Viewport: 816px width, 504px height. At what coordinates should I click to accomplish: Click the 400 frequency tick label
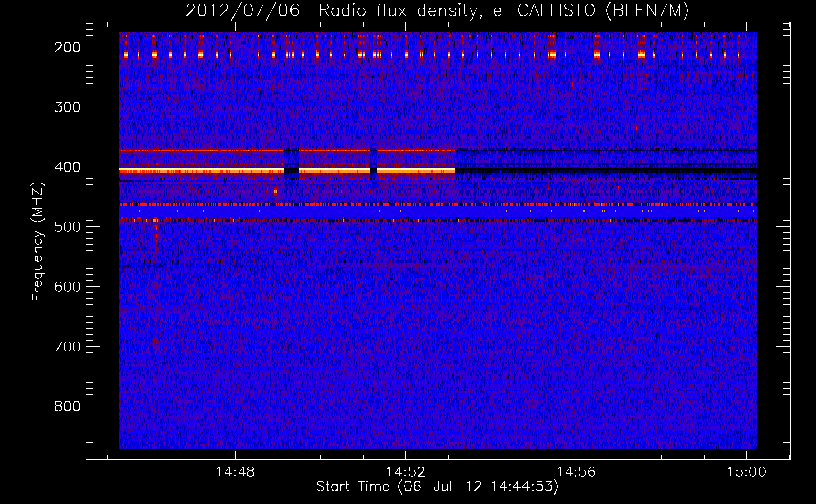(x=68, y=167)
